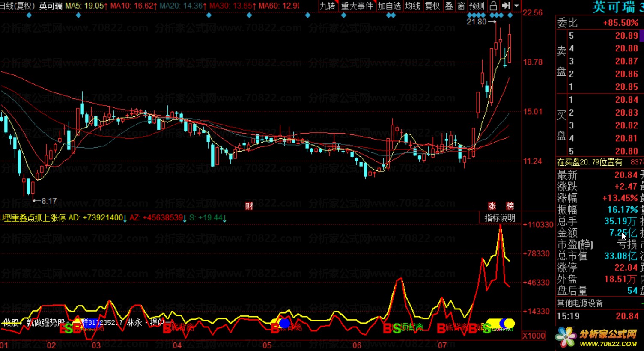Click the B 底背离 signal near month 04
Screen dimensions: 644x351
coord(179,327)
